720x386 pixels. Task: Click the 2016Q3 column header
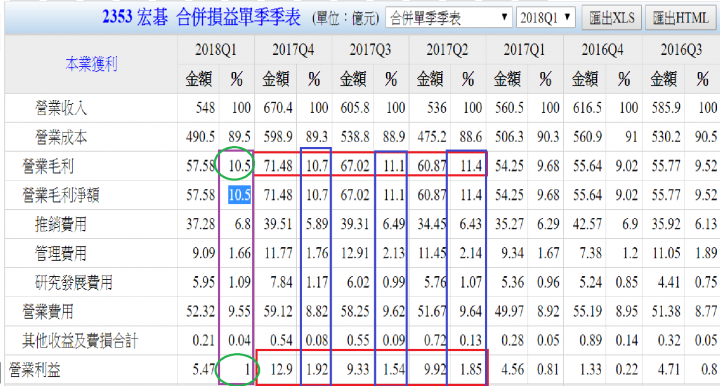point(681,50)
